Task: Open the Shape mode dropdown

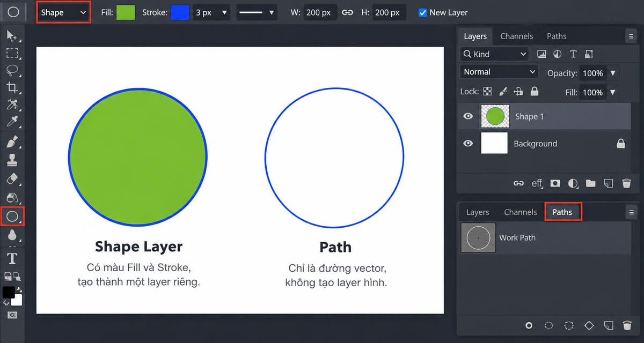Action: coord(63,12)
